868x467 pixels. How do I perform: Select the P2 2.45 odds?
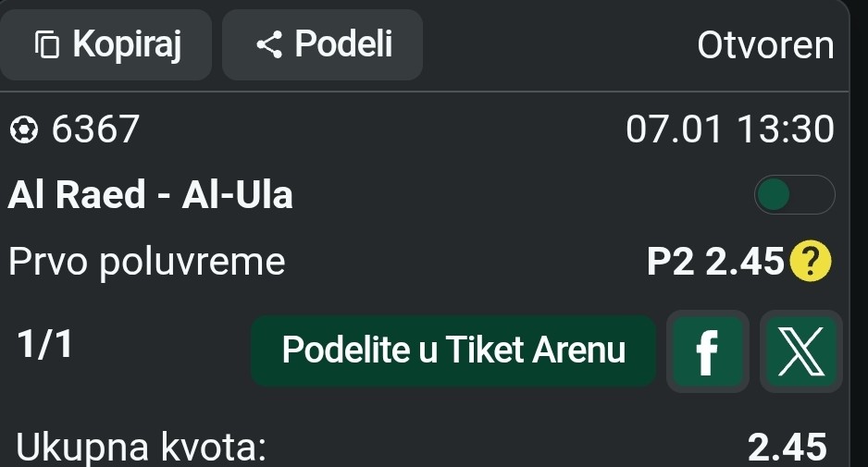point(715,264)
